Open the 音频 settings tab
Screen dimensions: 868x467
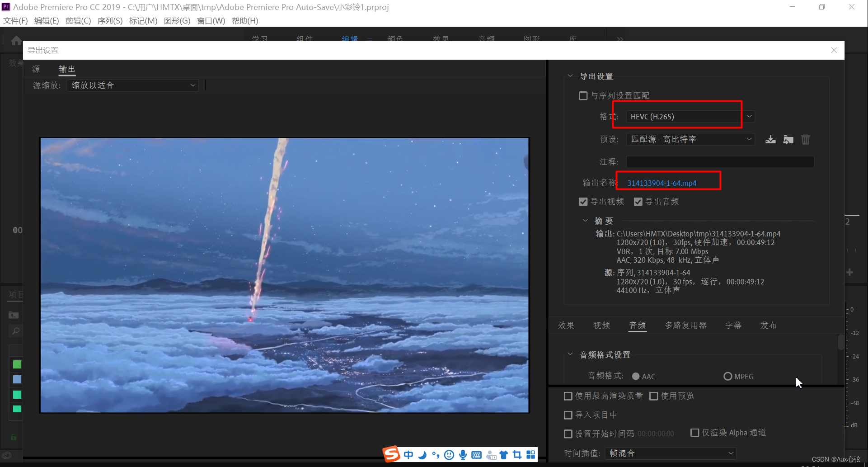pos(638,325)
